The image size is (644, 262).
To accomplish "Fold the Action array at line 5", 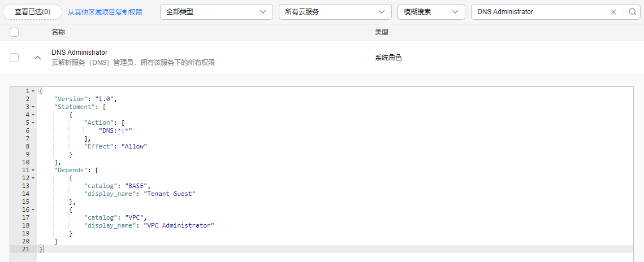I will (x=33, y=123).
